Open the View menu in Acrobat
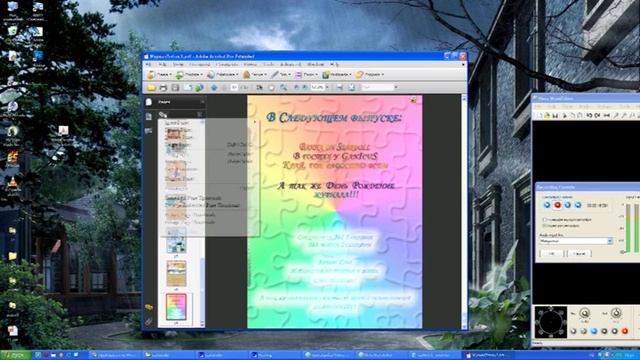 click(x=178, y=64)
